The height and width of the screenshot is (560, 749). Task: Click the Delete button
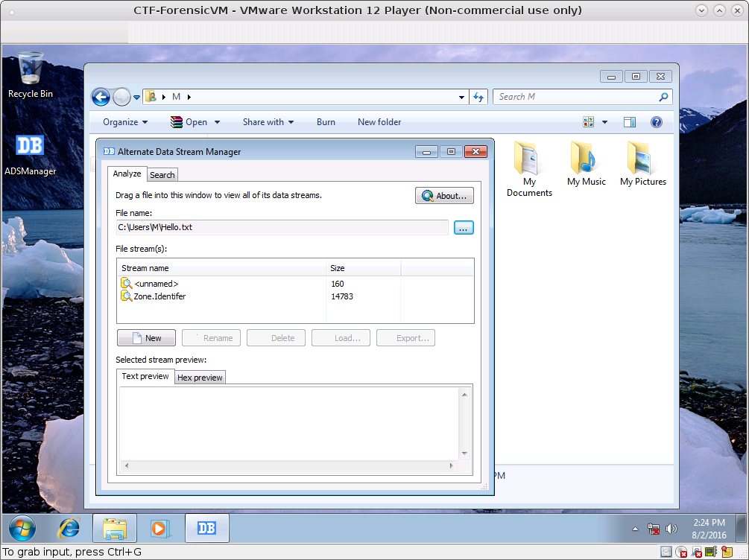(x=276, y=338)
